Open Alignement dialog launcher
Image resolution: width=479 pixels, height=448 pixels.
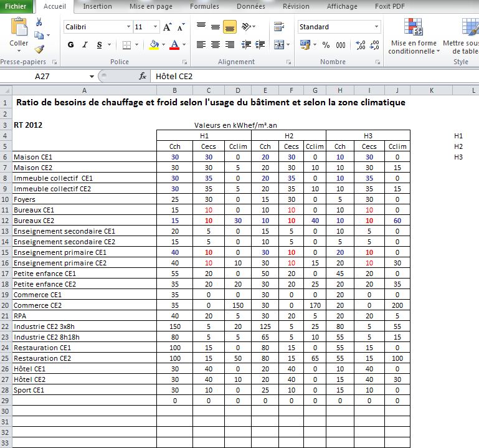[288, 62]
